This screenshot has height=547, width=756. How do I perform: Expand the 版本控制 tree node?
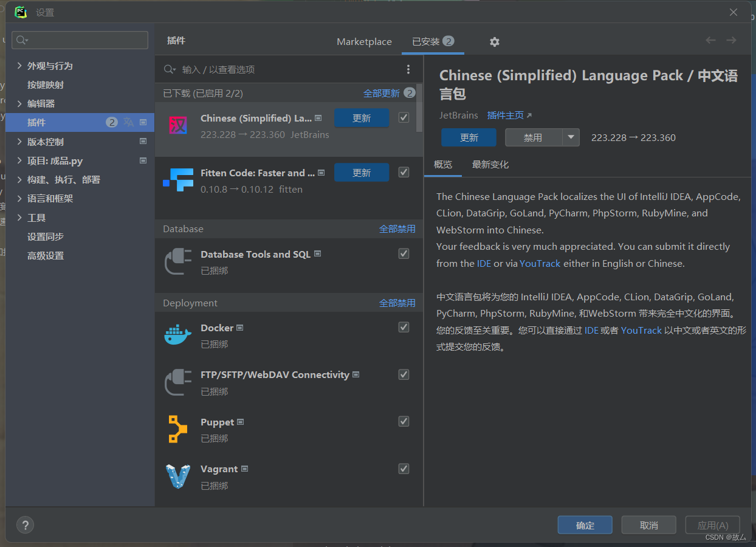19,142
